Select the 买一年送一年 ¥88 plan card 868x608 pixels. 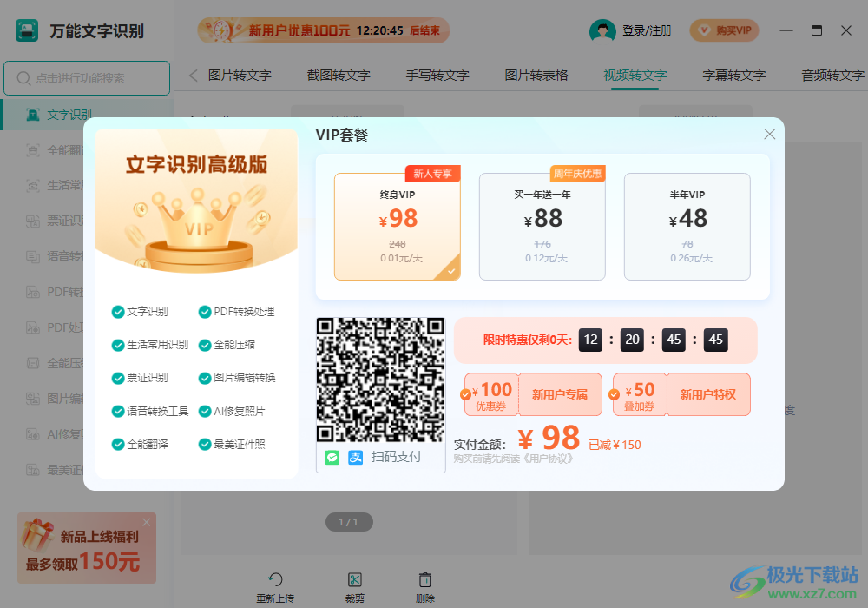[542, 227]
